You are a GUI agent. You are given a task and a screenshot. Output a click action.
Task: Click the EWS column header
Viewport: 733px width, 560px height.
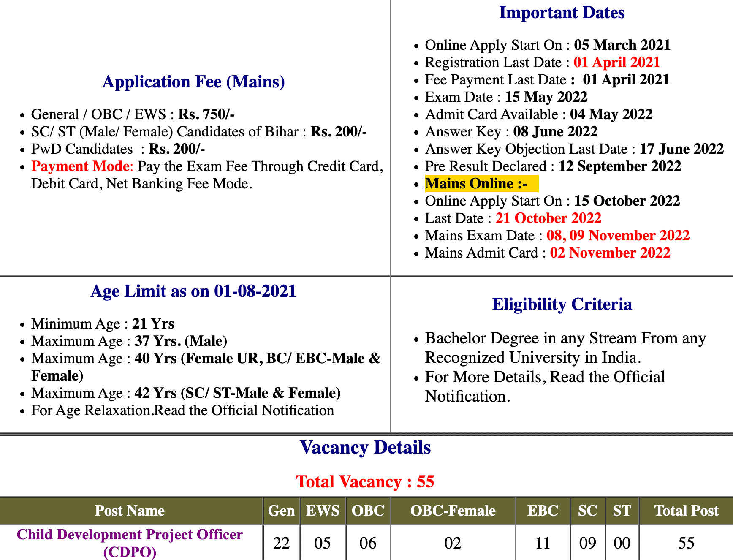click(323, 511)
